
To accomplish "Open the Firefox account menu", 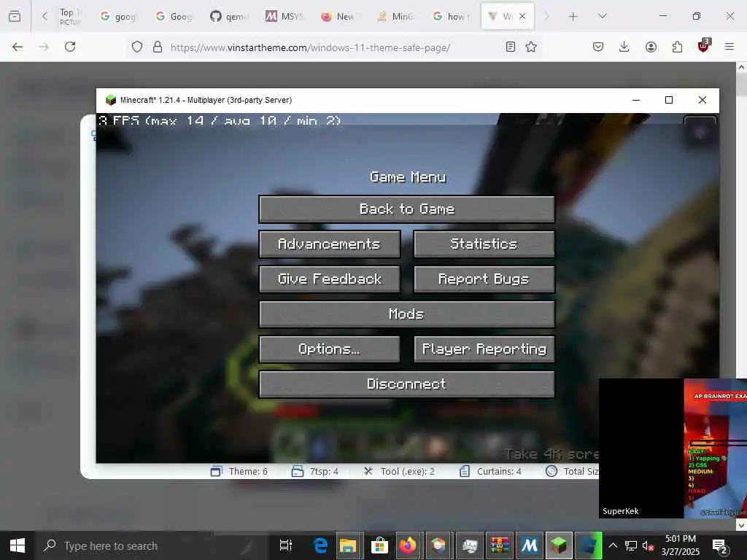I will [x=651, y=47].
